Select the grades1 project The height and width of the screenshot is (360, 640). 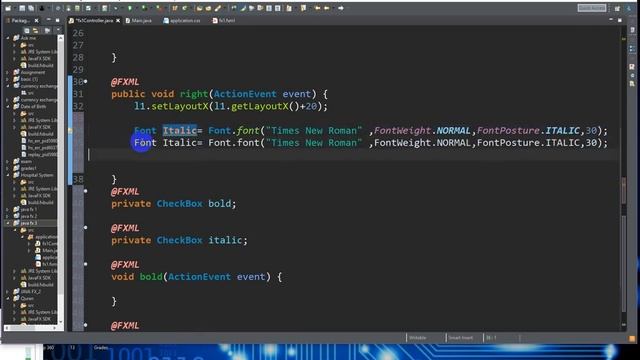click(x=28, y=168)
